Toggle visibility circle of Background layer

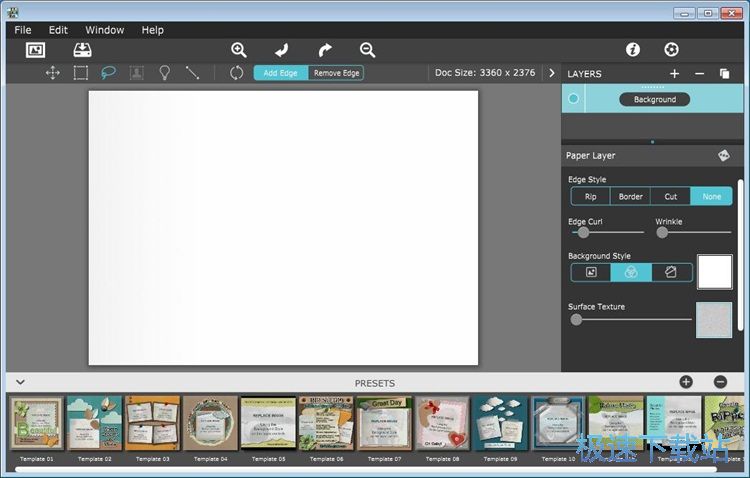(x=573, y=99)
